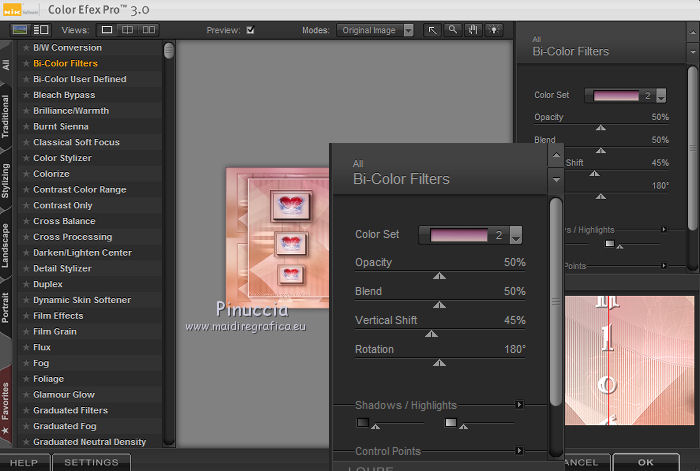Click highlights protection icon in right sidebar panel
This screenshot has height=471, width=700.
[609, 244]
